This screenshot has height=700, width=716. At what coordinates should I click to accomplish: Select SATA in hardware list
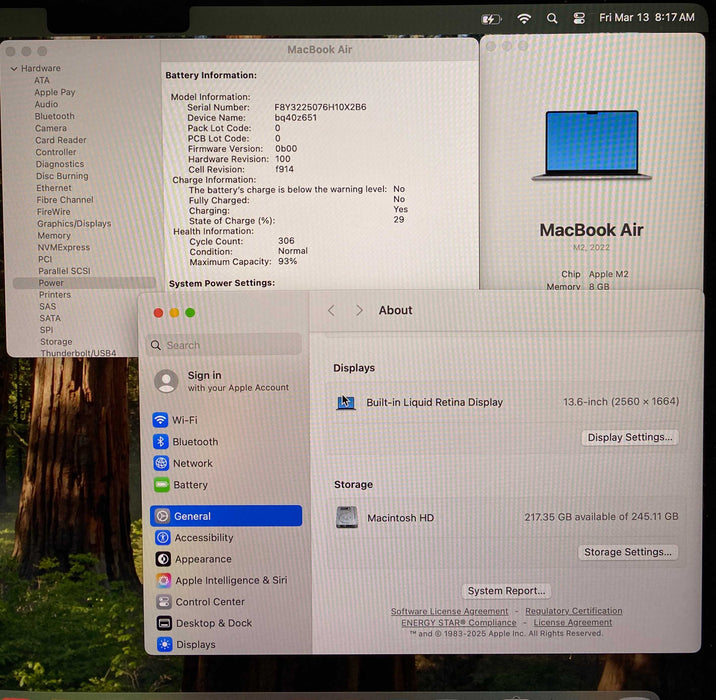point(50,318)
